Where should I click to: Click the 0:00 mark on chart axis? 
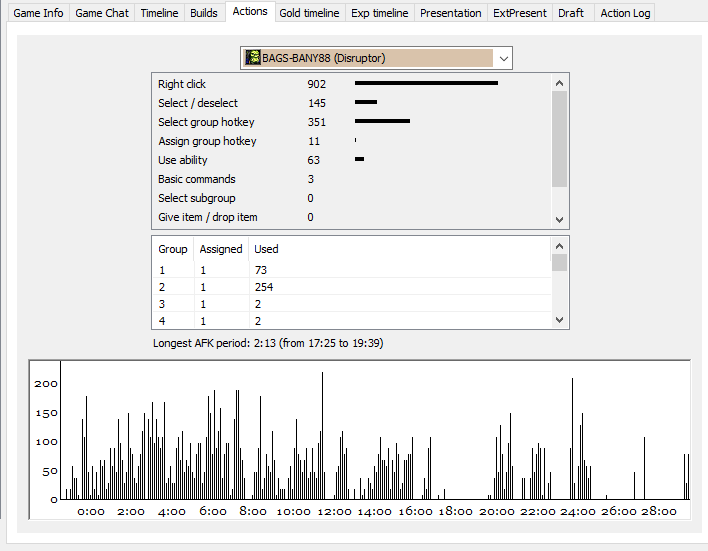91,512
